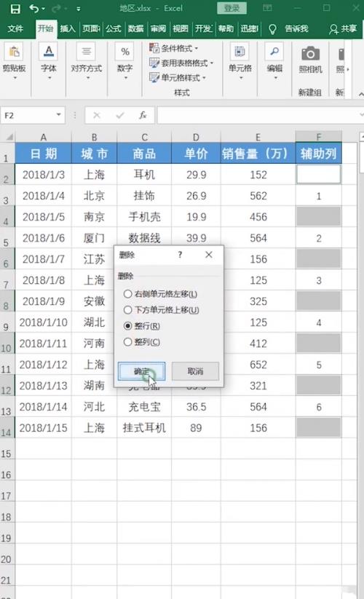Click the 照相机 camera tool

coord(310,60)
